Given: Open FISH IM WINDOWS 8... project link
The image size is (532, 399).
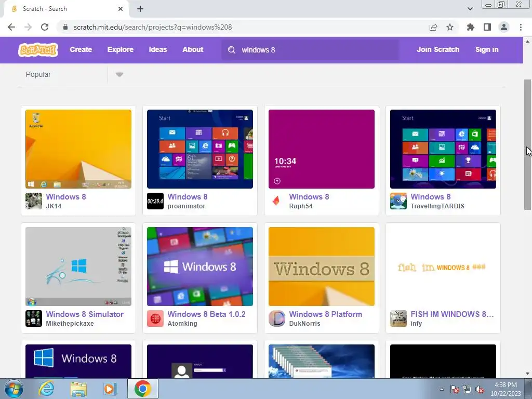Looking at the screenshot, I should pos(452,314).
